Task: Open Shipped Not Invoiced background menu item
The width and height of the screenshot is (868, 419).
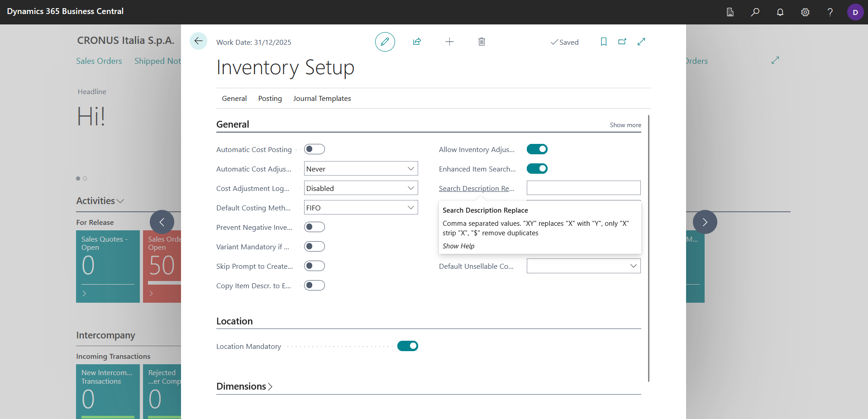Action: (x=157, y=61)
